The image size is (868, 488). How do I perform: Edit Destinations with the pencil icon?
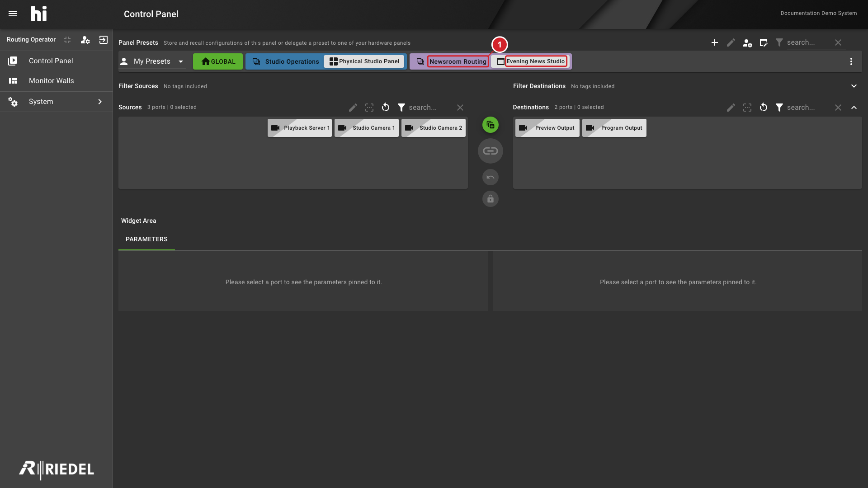tap(731, 108)
